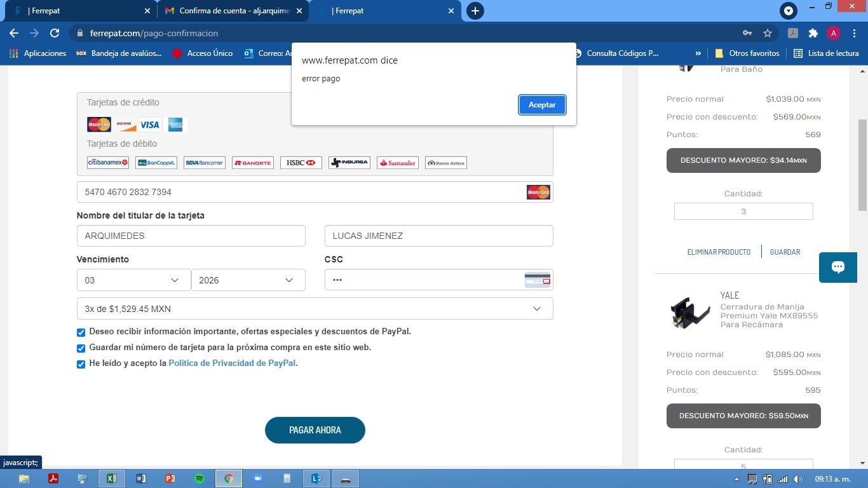
Task: Click the Banco Azteca logo
Action: point(446,163)
